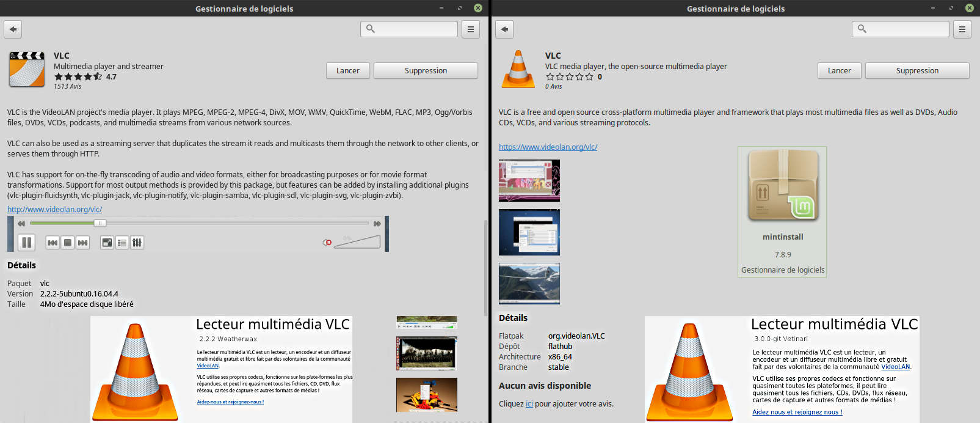Open the hamburger menu in left window
The image size is (980, 423).
click(x=470, y=29)
